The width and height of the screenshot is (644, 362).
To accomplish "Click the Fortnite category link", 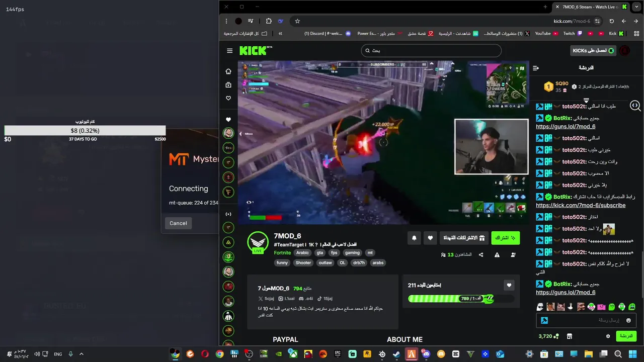I will click(282, 253).
